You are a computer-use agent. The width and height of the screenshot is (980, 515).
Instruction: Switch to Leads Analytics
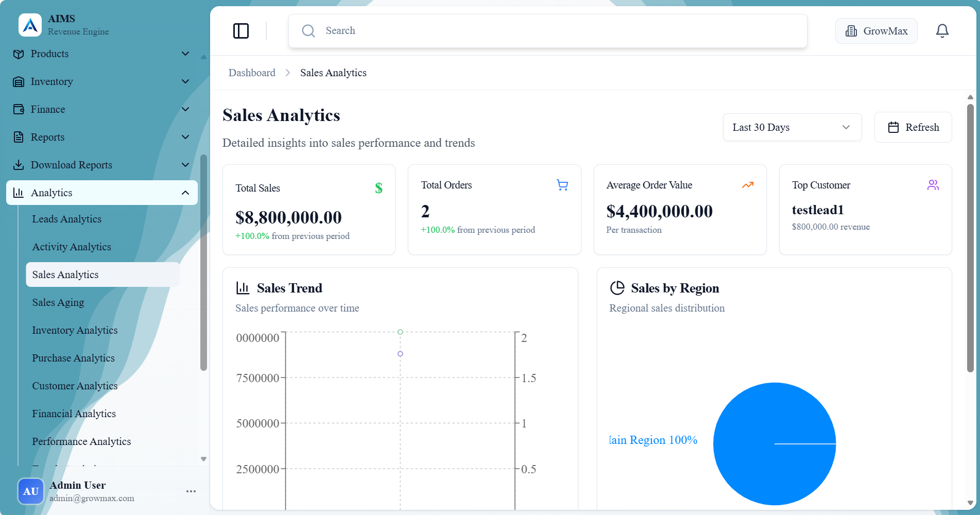point(67,219)
